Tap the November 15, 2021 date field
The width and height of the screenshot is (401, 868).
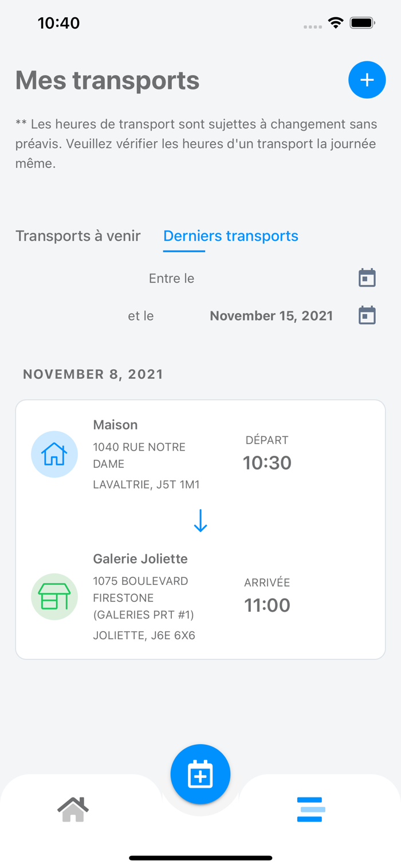pos(271,316)
